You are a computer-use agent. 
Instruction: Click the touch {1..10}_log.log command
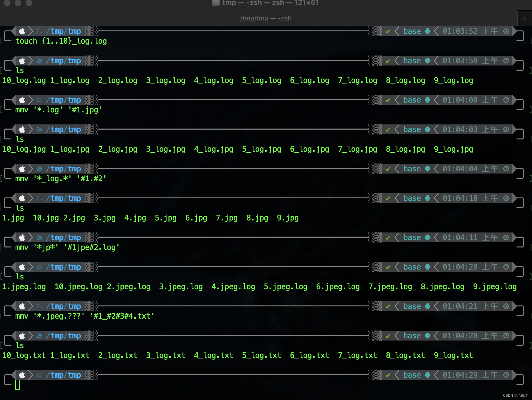[61, 41]
